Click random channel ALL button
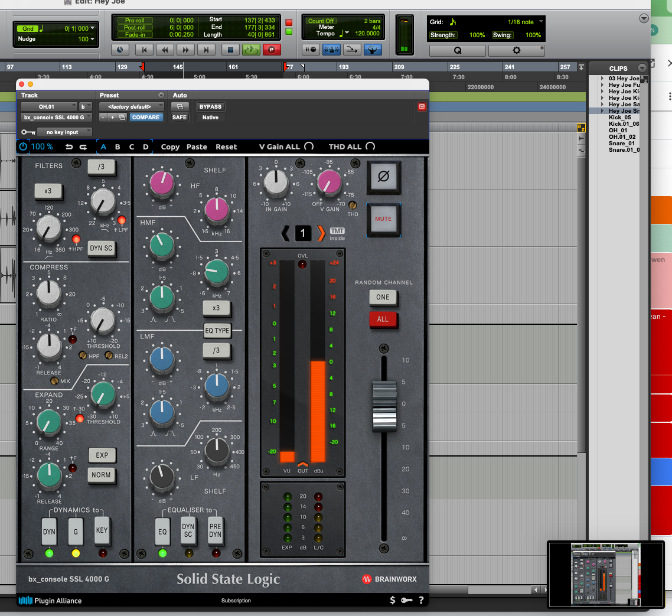This screenshot has width=672, height=616. click(x=383, y=320)
